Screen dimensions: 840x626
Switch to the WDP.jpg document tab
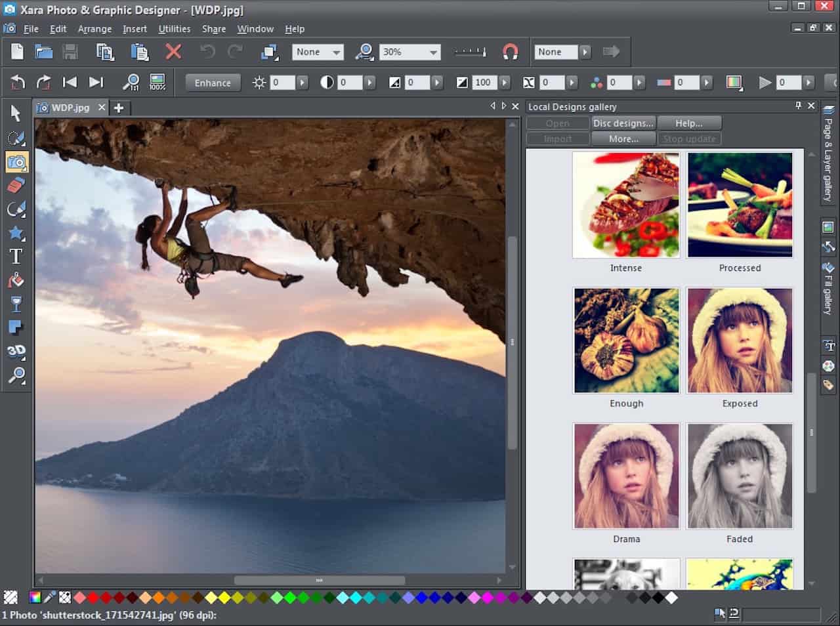point(70,108)
